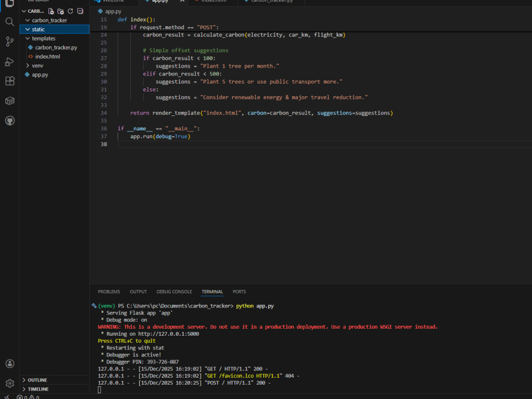This screenshot has width=532, height=399.
Task: Click 'app.run(debug=True)' on line 37
Action: pos(161,136)
